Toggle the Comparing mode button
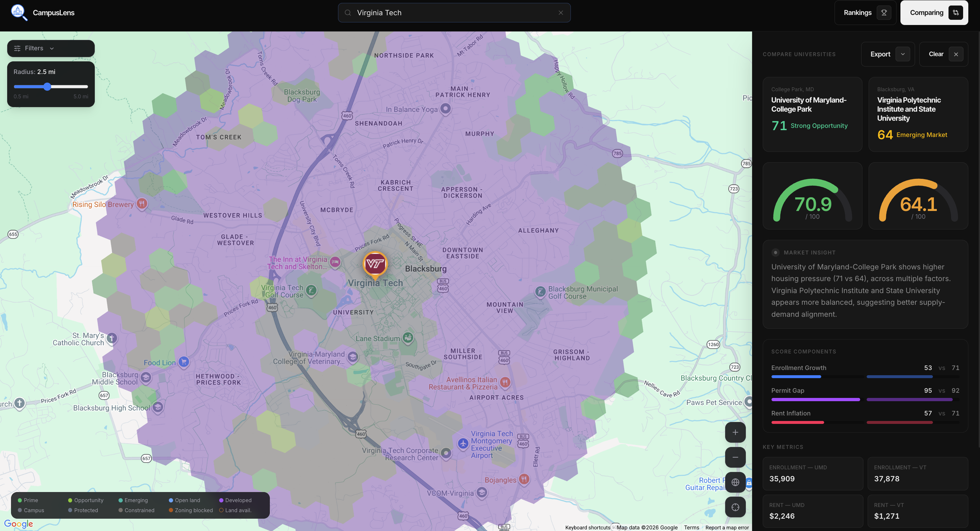Image resolution: width=980 pixels, height=531 pixels. coord(934,13)
